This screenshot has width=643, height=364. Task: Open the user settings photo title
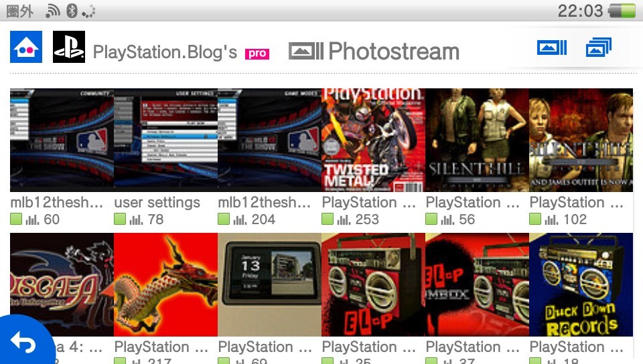157,202
